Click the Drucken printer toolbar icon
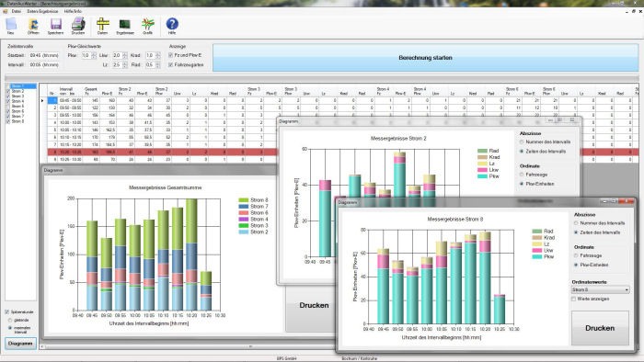 pyautogui.click(x=78, y=26)
